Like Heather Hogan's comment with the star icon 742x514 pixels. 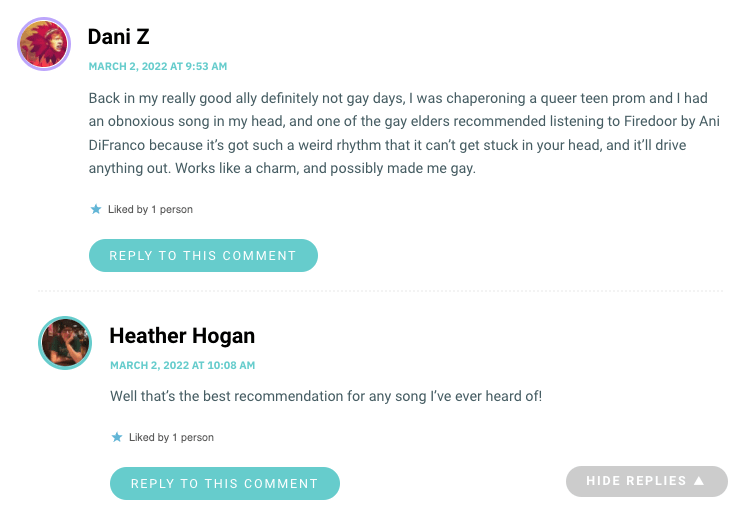point(117,437)
